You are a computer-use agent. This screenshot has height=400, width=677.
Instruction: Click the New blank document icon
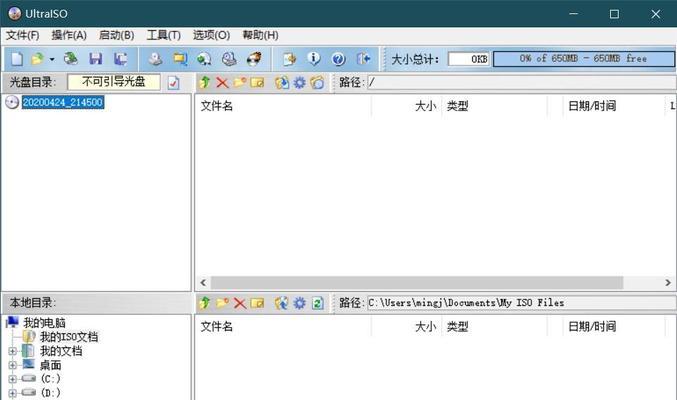click(x=17, y=59)
